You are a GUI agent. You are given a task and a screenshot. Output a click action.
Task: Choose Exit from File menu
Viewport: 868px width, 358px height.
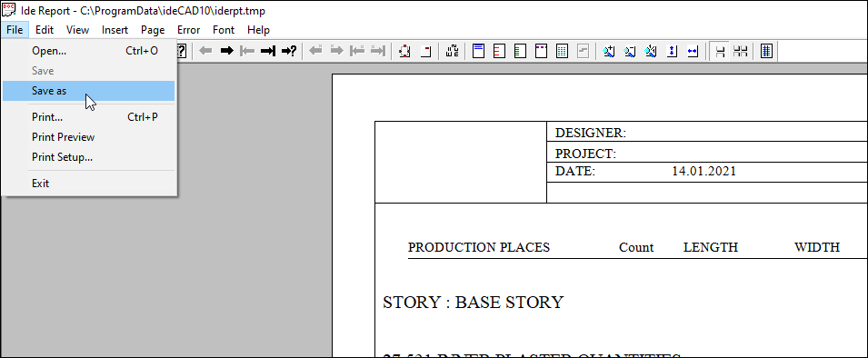pos(88,184)
